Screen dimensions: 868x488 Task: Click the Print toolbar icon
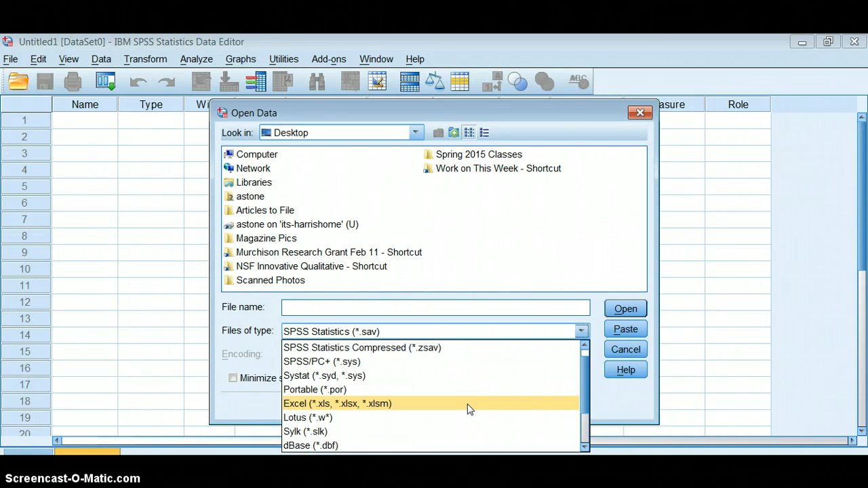73,82
